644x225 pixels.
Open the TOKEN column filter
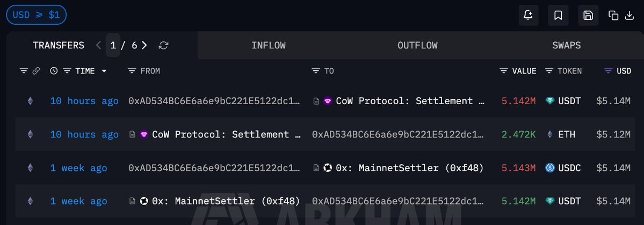pos(549,71)
